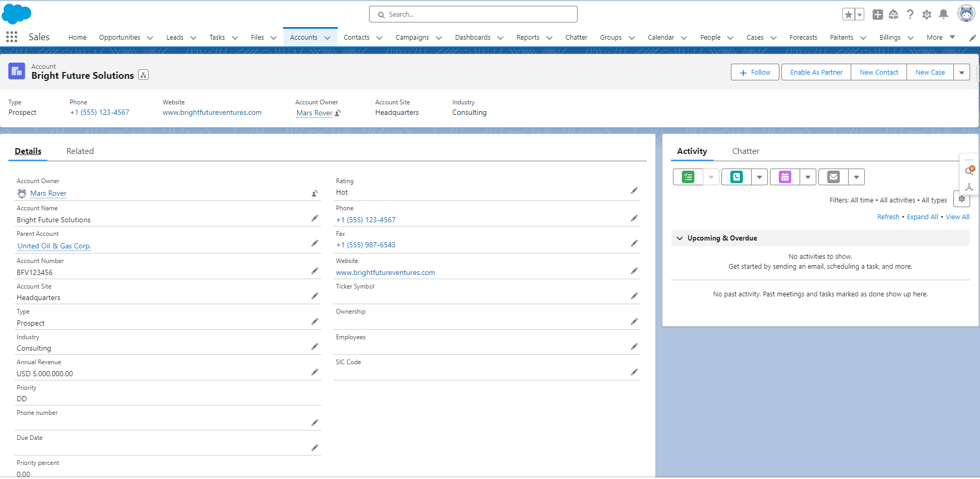Edit the Due Date field pencil
Viewport: 980px width, 479px height.
point(315,448)
